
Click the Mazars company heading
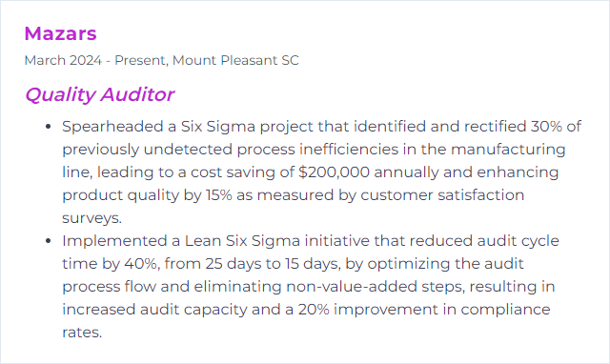pyautogui.click(x=60, y=33)
